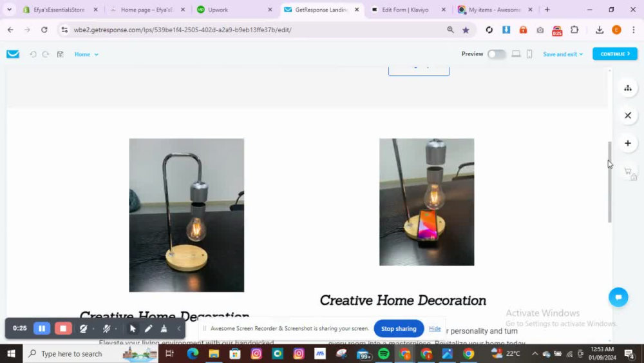Click the Hide link
The height and width of the screenshot is (363, 644).
(435, 328)
